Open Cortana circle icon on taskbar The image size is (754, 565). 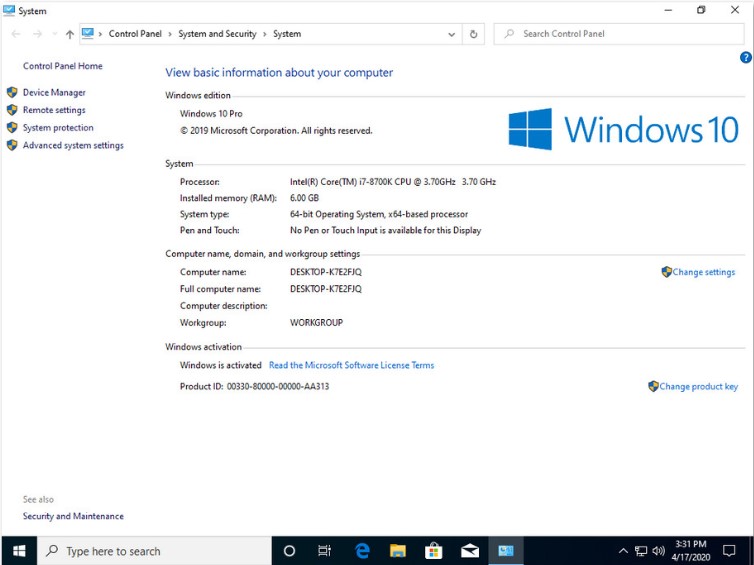[x=289, y=551]
